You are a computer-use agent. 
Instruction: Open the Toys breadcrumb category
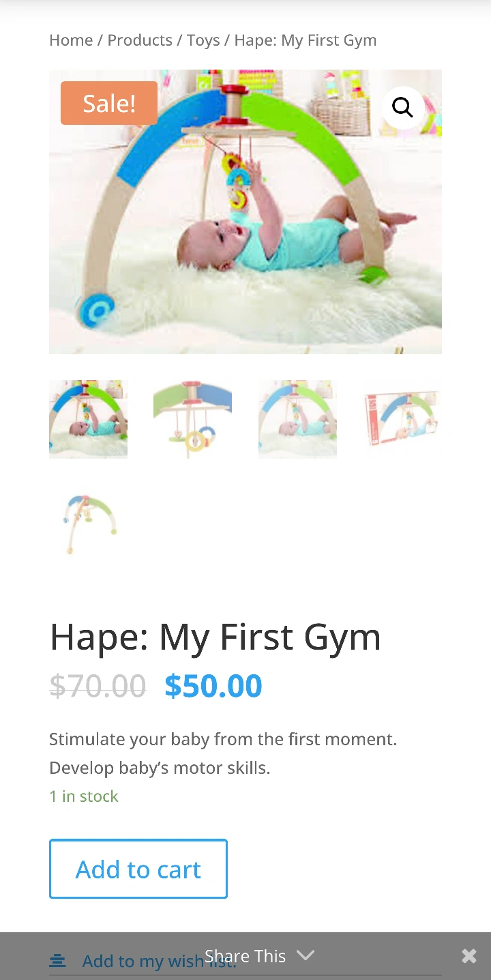click(x=203, y=40)
